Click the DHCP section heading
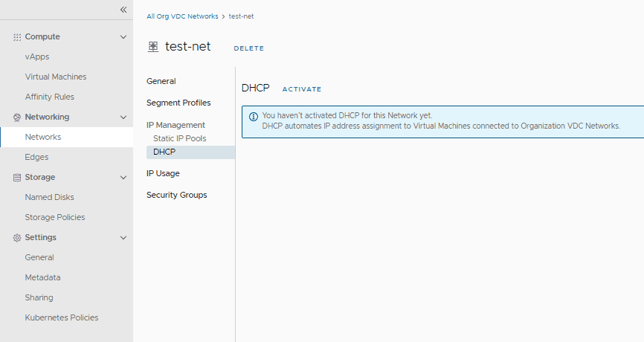Image resolution: width=644 pixels, height=342 pixels. [256, 88]
